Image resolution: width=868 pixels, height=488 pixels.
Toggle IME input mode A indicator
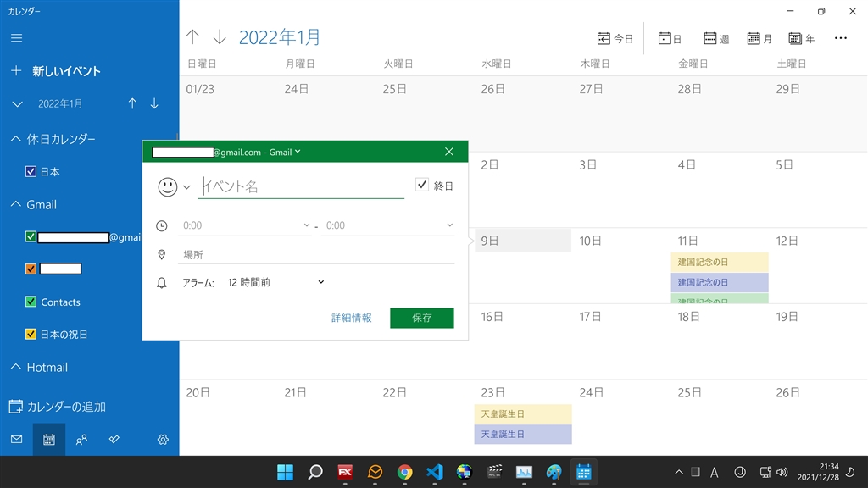714,472
